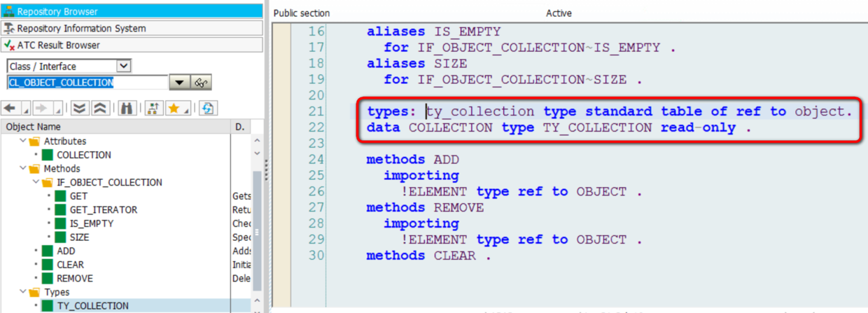Viewport: 868px width, 313px height.
Task: Click the "Public section" label
Action: 302,13
